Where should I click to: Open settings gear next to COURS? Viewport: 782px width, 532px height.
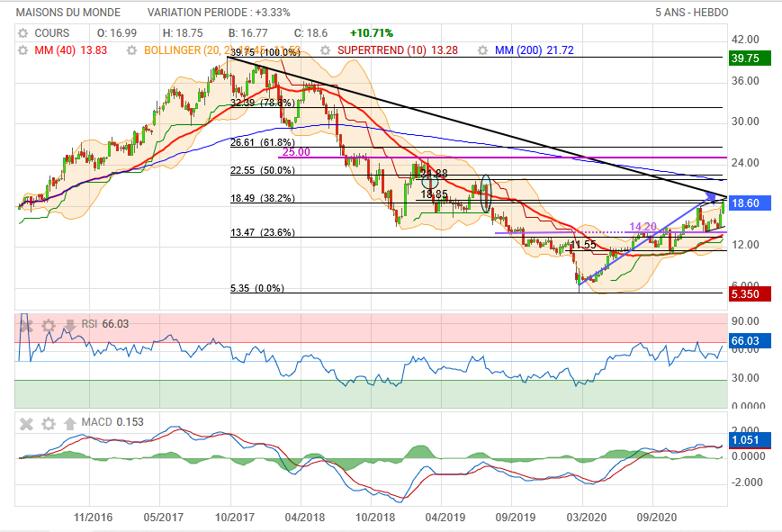click(x=23, y=33)
